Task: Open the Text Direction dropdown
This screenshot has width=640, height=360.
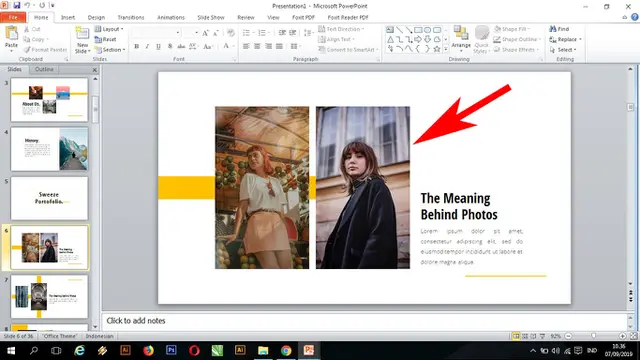Action: [x=341, y=29]
